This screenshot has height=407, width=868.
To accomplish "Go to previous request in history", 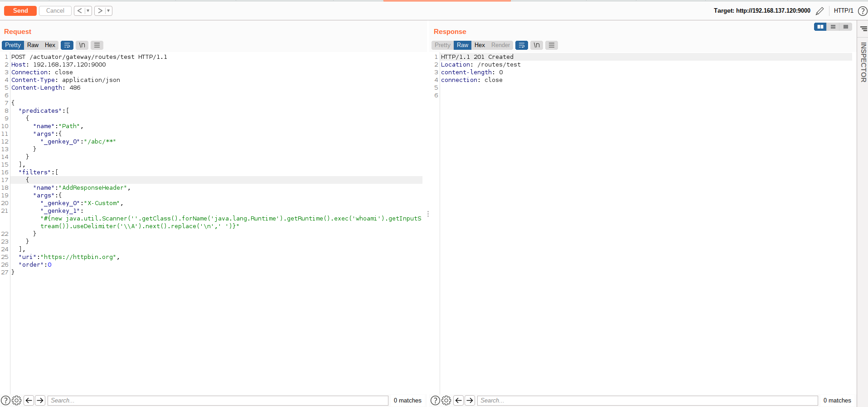I will click(x=79, y=10).
